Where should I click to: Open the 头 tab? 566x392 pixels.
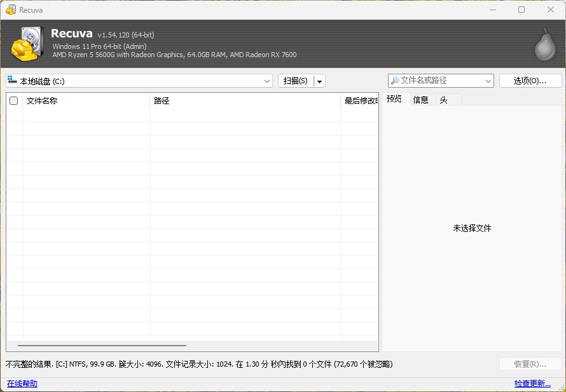pos(444,100)
